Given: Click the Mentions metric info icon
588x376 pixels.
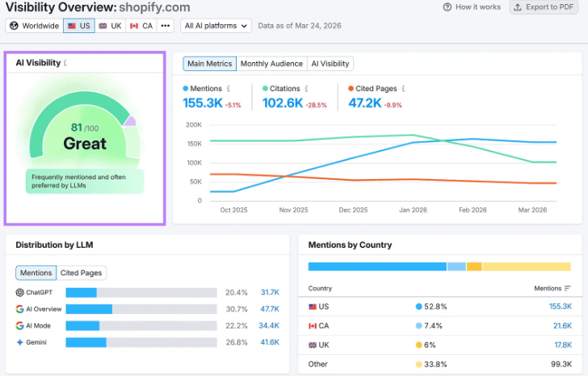Looking at the screenshot, I should (x=229, y=89).
